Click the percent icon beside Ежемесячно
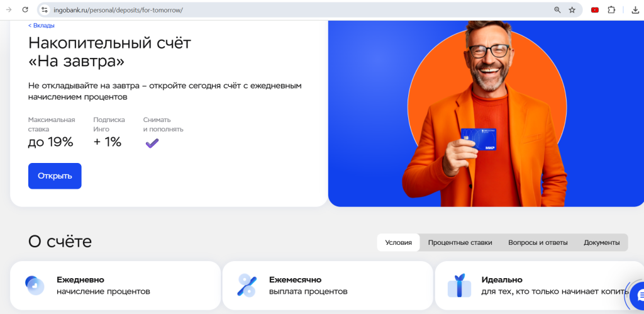The width and height of the screenshot is (644, 314). [x=247, y=285]
